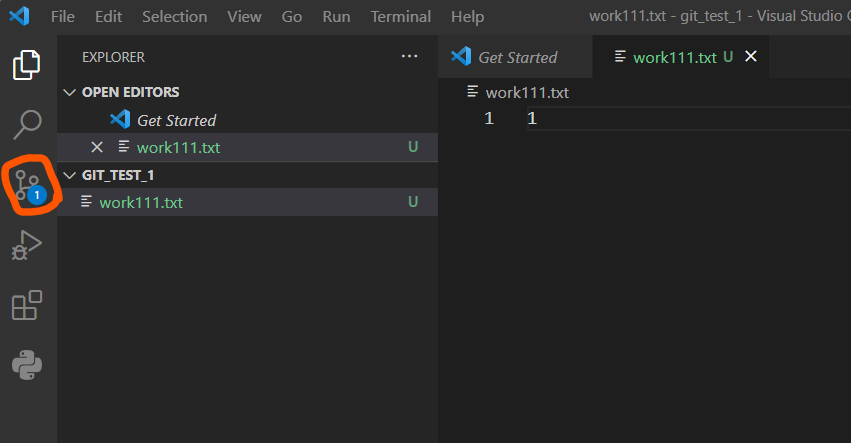Screen dimensions: 851x443
Task: Open the View menu
Action: [244, 17]
